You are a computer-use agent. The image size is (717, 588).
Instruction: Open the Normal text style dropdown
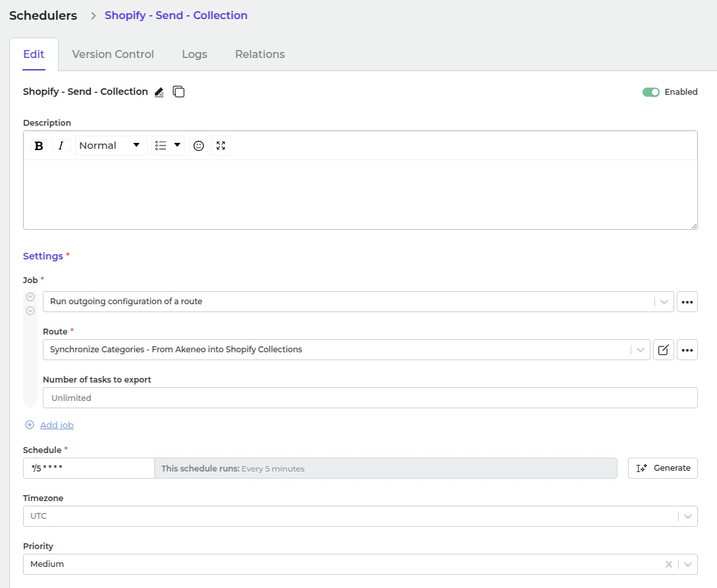coord(111,146)
